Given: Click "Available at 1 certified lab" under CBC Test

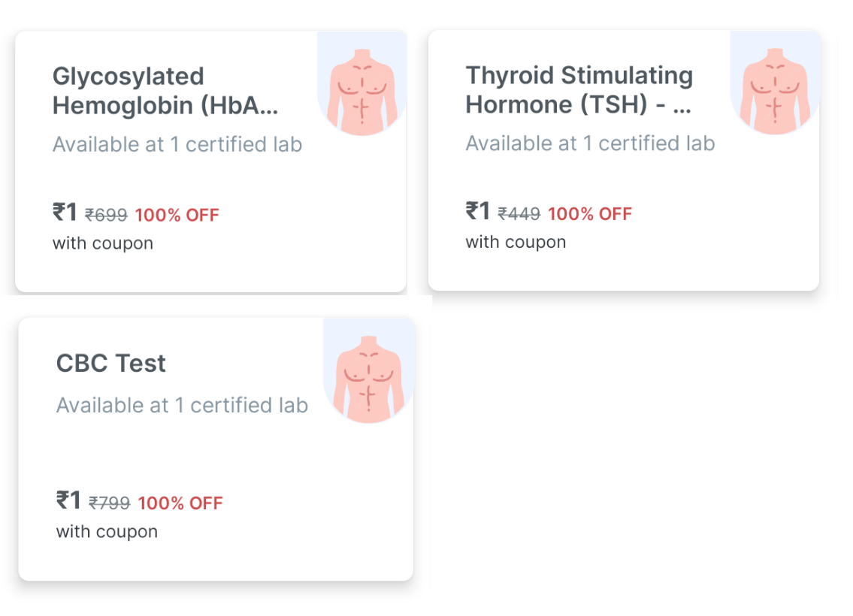Looking at the screenshot, I should [182, 406].
